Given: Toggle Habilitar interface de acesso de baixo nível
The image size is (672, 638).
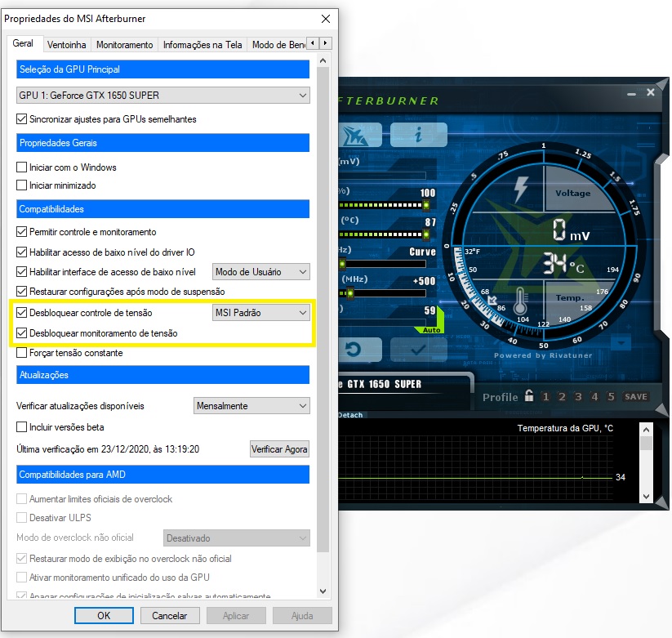Looking at the screenshot, I should coord(21,272).
